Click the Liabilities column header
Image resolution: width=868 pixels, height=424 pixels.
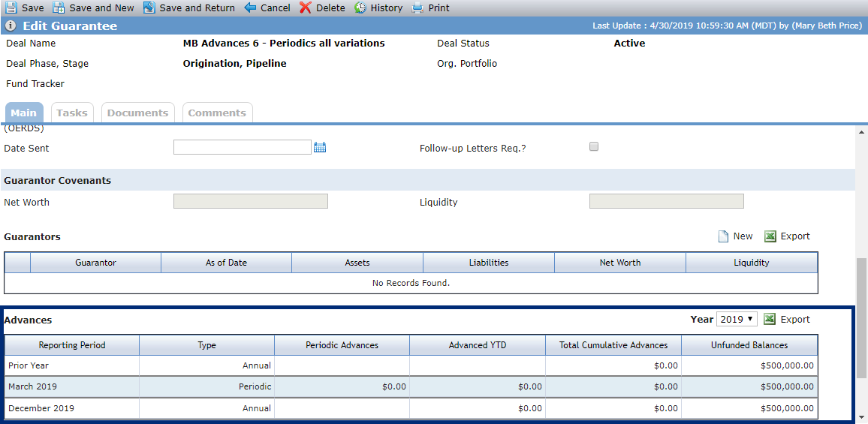(x=489, y=263)
